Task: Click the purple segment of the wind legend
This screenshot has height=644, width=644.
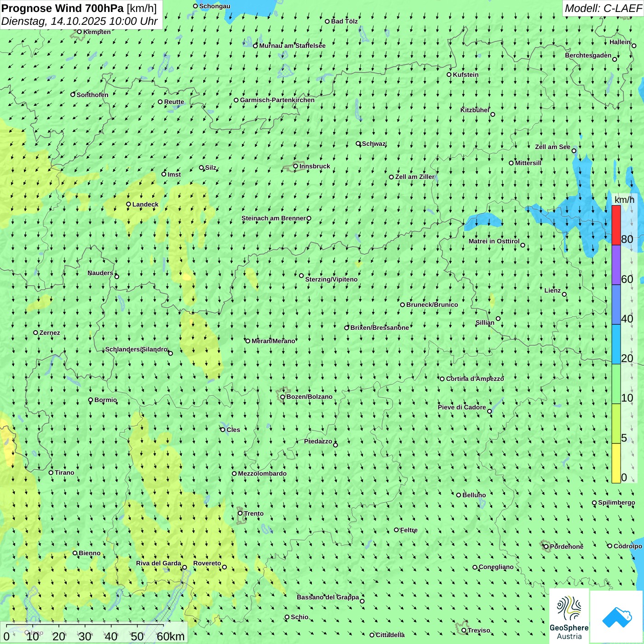Action: pyautogui.click(x=616, y=265)
